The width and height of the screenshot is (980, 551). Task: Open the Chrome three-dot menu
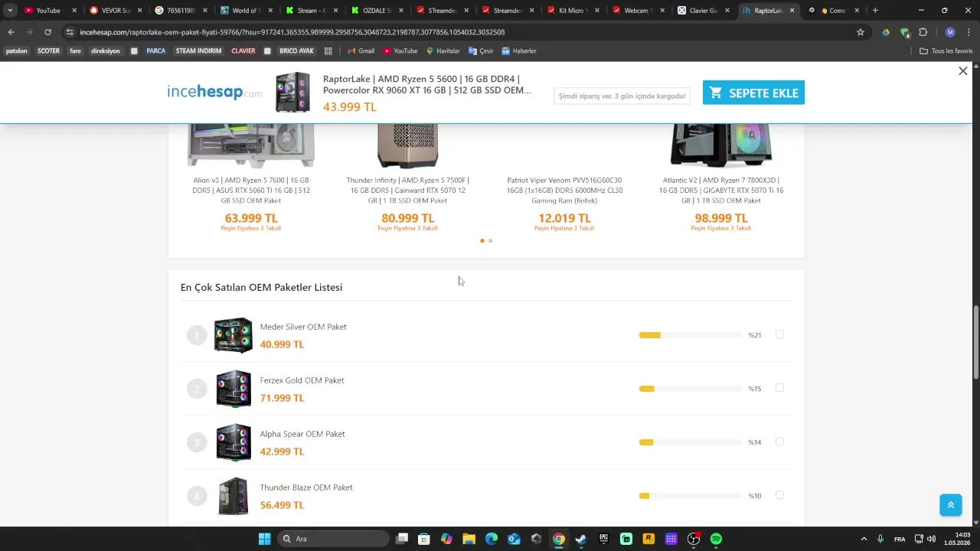coord(968,32)
